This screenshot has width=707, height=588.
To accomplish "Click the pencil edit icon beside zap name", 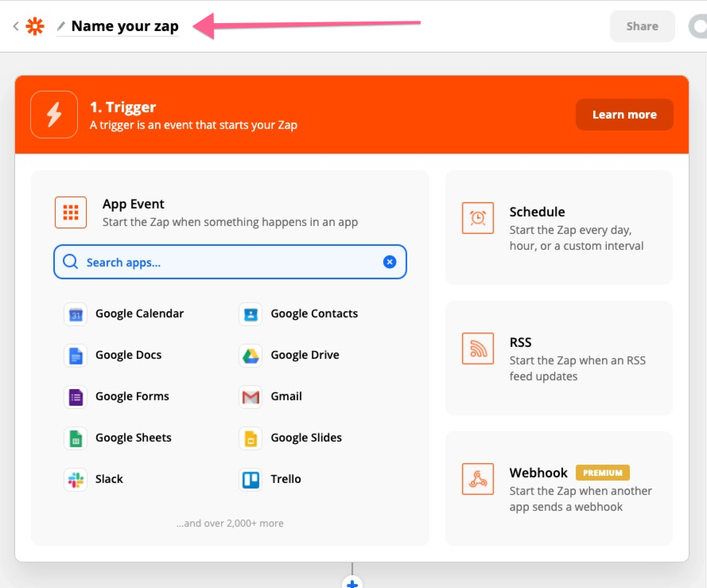I will 61,26.
